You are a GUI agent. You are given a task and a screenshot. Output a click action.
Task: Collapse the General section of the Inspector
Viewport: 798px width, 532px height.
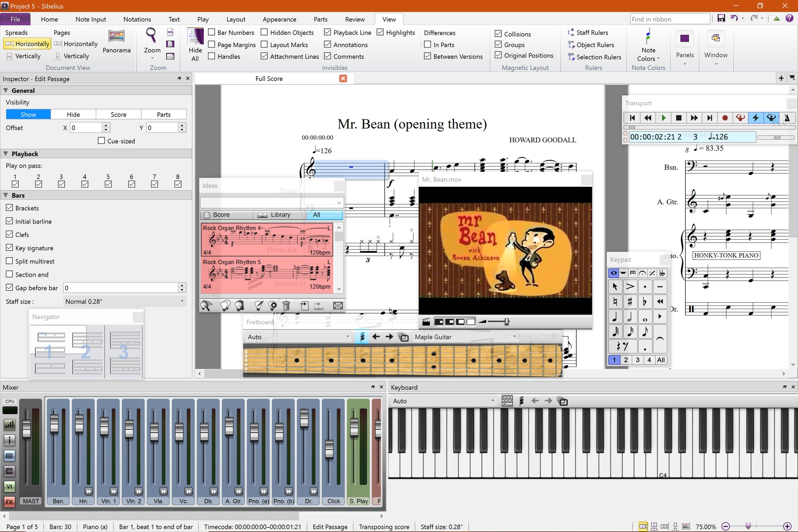5,90
